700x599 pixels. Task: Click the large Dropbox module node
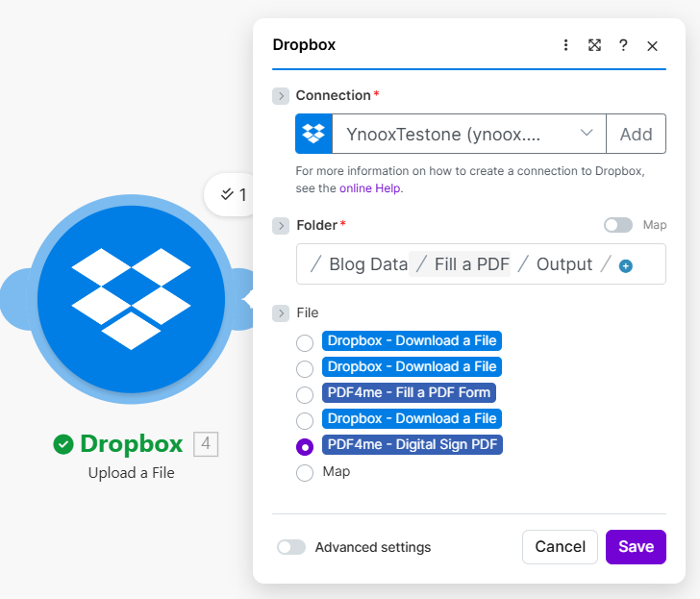[131, 298]
